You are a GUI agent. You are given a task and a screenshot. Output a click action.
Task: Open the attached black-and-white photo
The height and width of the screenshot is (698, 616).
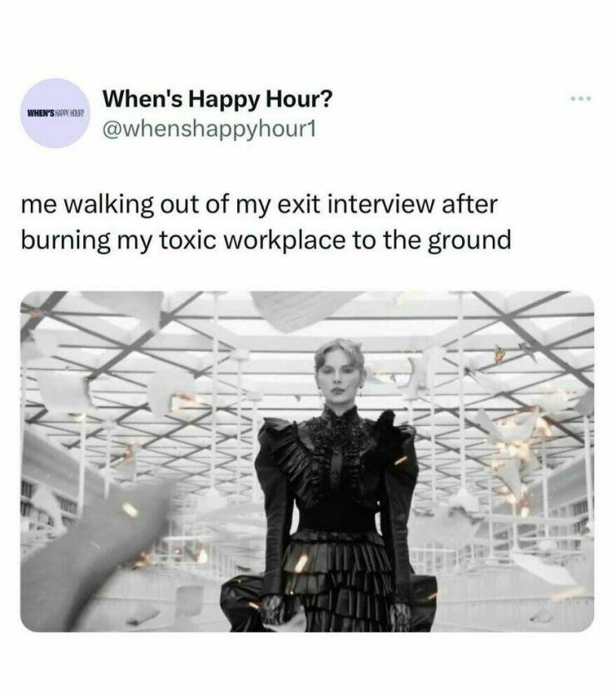(x=307, y=462)
